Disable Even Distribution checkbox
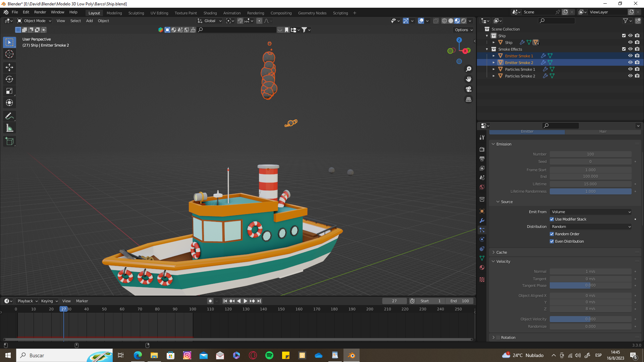This screenshot has width=644, height=362. [x=552, y=241]
